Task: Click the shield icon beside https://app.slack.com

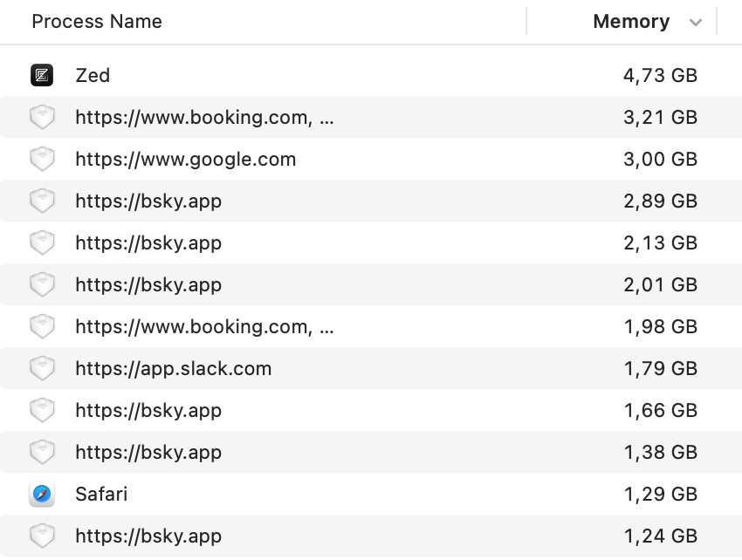Action: tap(42, 369)
